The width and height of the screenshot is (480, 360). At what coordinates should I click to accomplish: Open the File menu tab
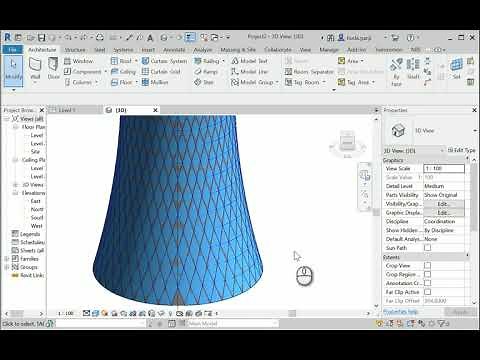(13, 50)
